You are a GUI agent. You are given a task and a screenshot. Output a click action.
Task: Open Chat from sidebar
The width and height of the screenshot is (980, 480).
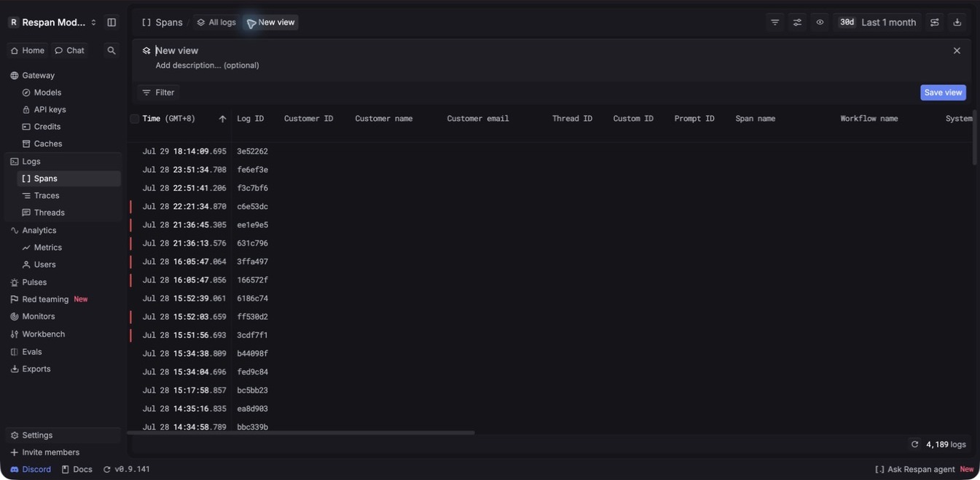[x=69, y=50]
